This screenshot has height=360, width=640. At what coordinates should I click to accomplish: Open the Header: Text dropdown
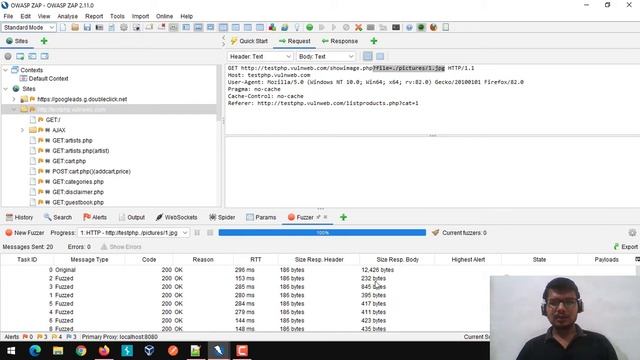[260, 56]
